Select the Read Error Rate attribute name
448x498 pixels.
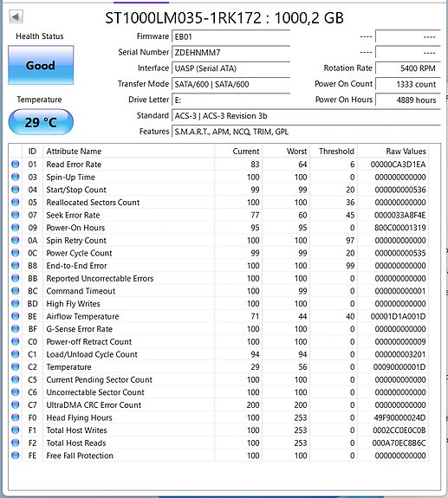tap(74, 165)
